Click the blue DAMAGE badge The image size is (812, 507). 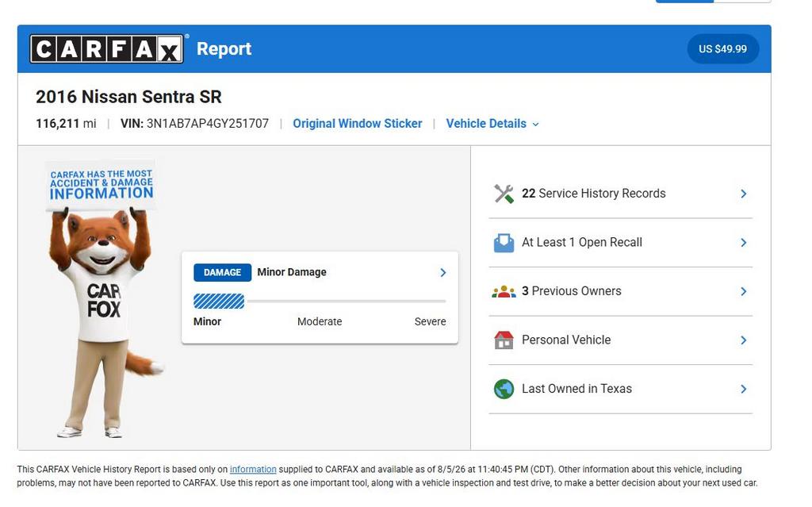pyautogui.click(x=222, y=273)
